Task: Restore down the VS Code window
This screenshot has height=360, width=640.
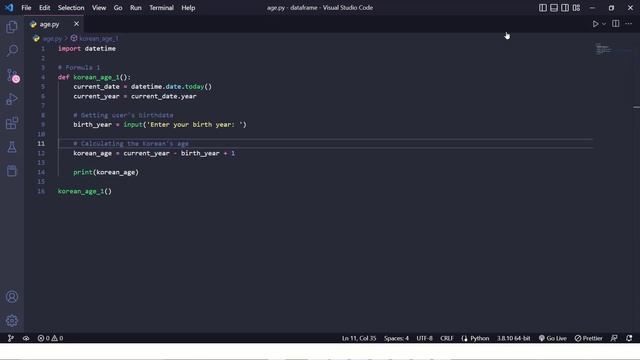Action: tap(611, 8)
